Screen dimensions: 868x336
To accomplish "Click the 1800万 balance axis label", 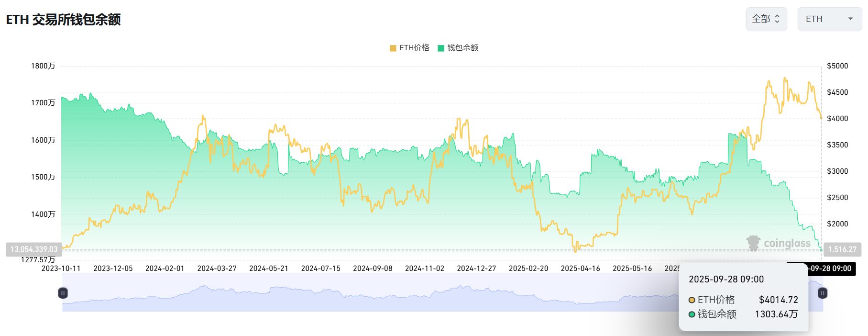I will pos(43,66).
